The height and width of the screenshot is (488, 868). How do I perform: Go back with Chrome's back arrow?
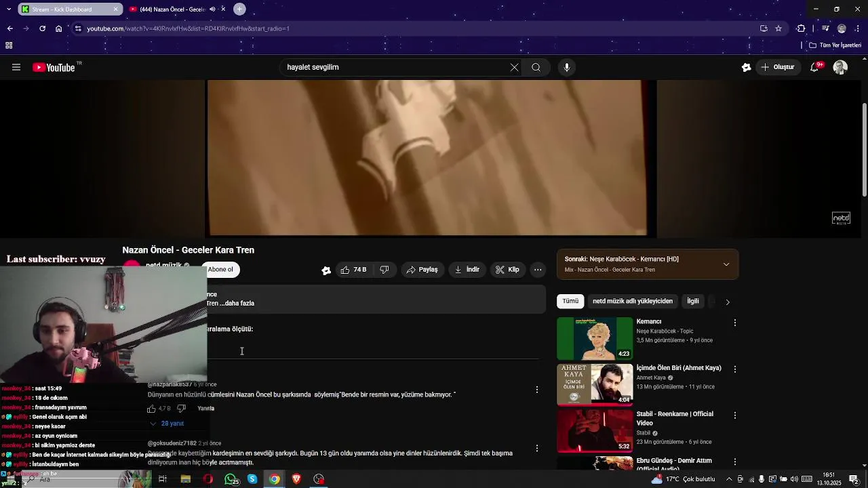point(9,28)
